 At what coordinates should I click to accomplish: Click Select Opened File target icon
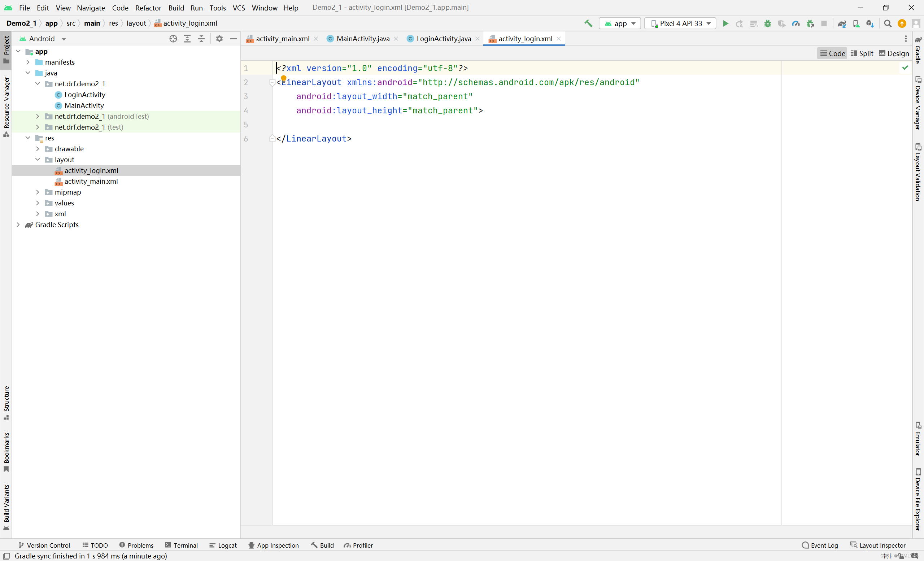pyautogui.click(x=173, y=39)
